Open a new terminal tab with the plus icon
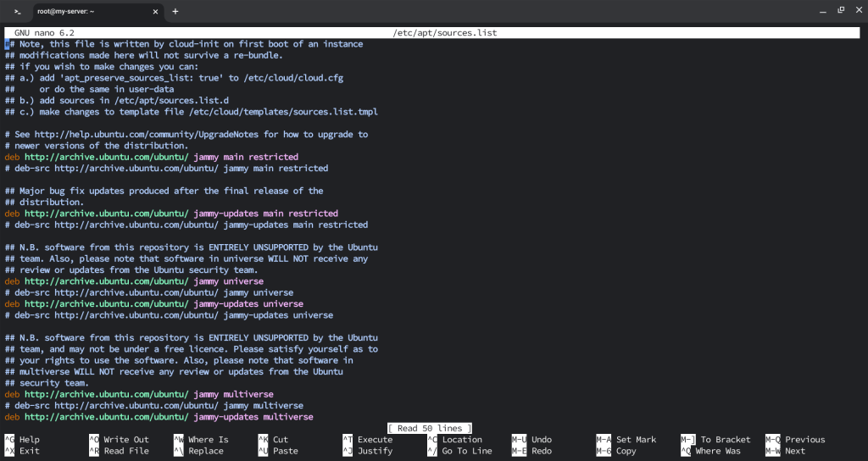868x461 pixels. pos(175,12)
